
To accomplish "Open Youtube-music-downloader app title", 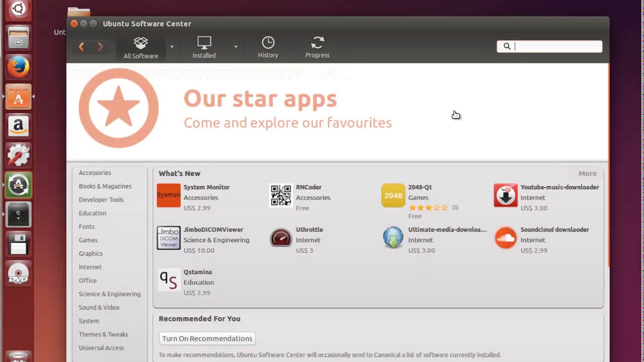I will point(559,187).
